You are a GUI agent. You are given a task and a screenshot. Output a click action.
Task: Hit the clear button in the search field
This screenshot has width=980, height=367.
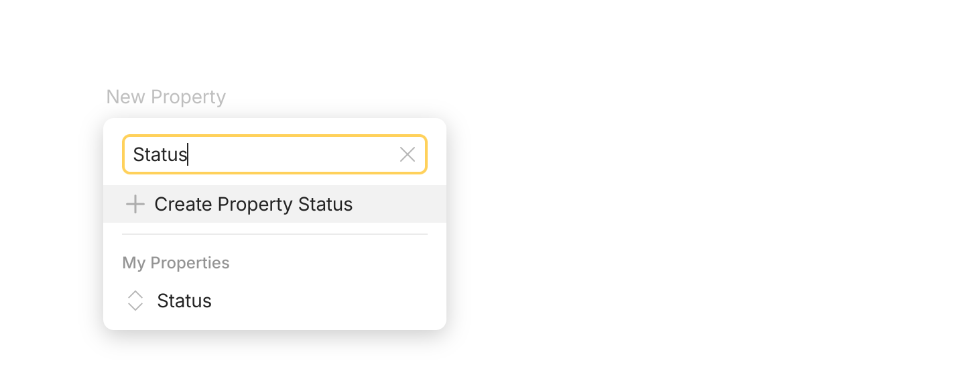tap(407, 155)
